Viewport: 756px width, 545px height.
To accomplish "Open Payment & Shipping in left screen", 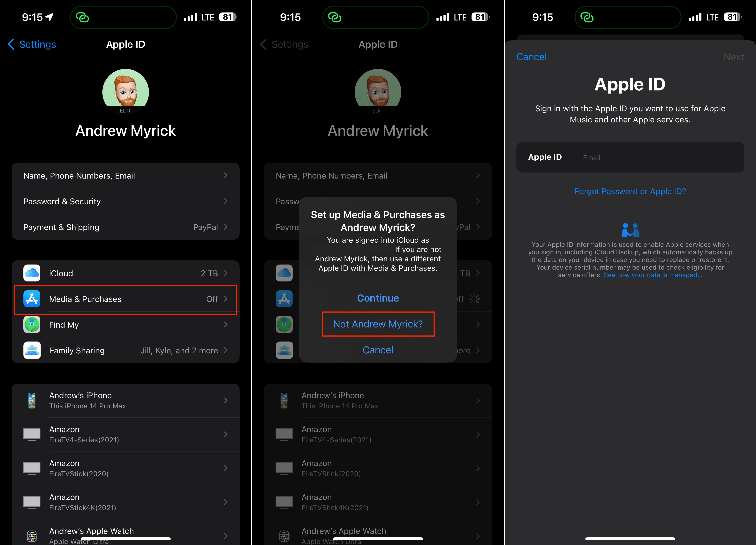I will (126, 227).
